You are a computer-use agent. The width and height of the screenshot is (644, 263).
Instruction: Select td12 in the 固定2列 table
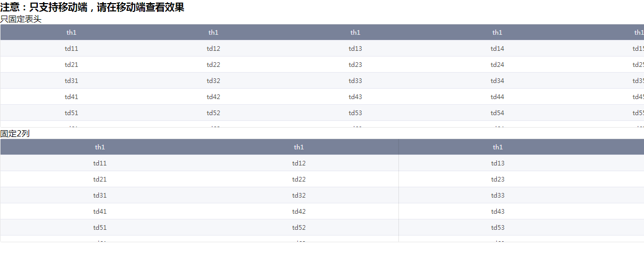click(299, 163)
